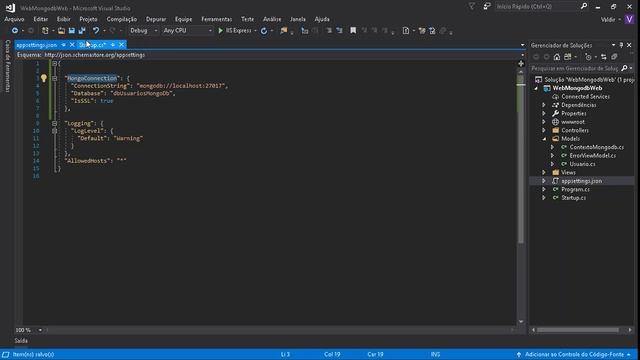Image resolution: width=640 pixels, height=360 pixels.
Task: Click the find in files toolbar icon
Action: tap(284, 31)
